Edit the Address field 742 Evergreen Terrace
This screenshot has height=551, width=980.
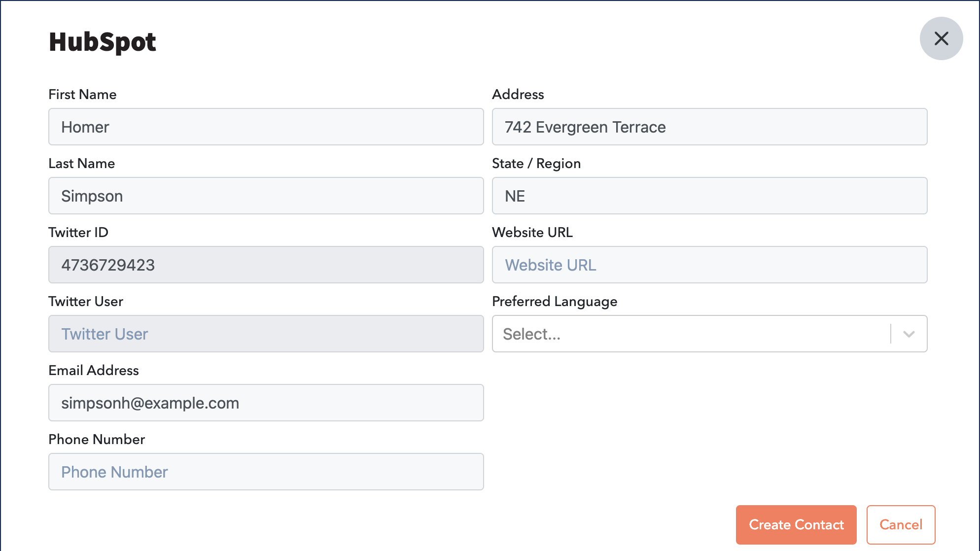coord(709,127)
